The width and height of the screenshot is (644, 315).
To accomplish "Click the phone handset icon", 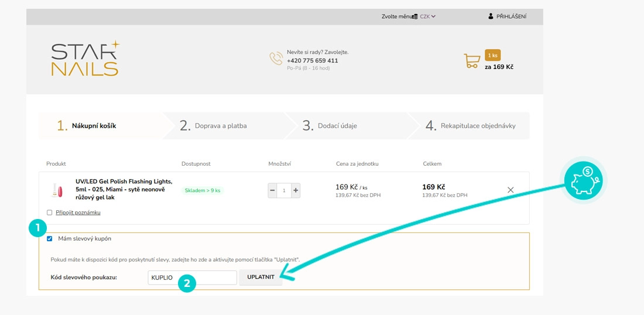I will pos(276,59).
